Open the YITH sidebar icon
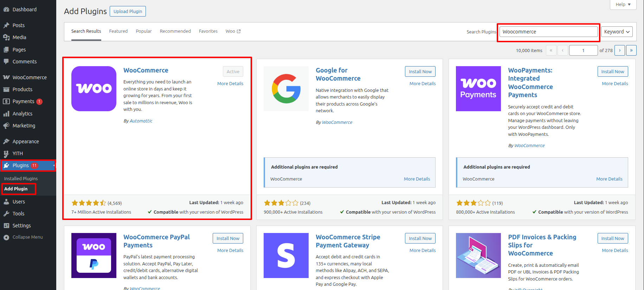 6,153
